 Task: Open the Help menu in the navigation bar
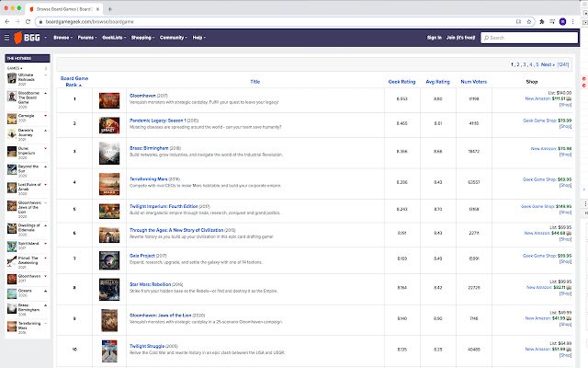[198, 38]
